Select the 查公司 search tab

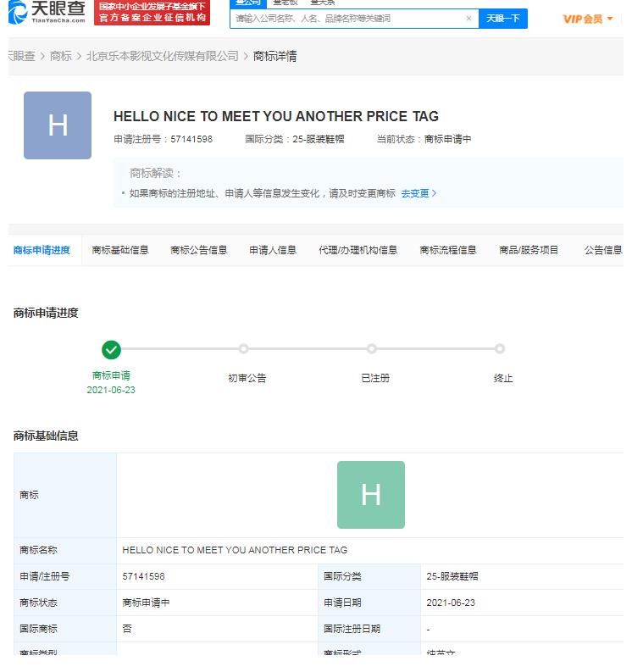click(x=248, y=3)
